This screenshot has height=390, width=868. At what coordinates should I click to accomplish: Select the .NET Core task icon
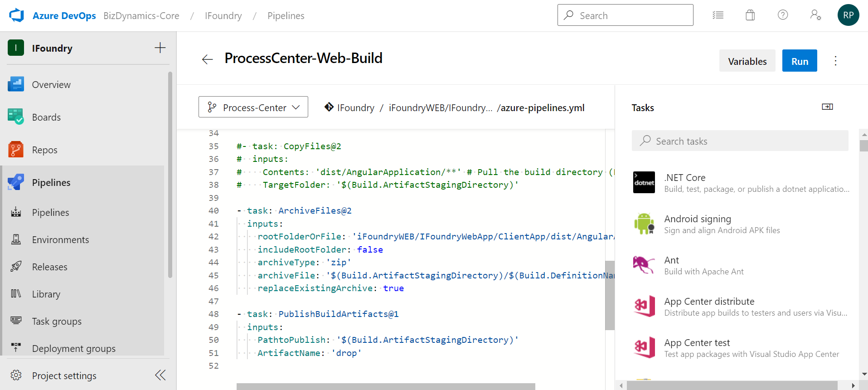pyautogui.click(x=644, y=182)
